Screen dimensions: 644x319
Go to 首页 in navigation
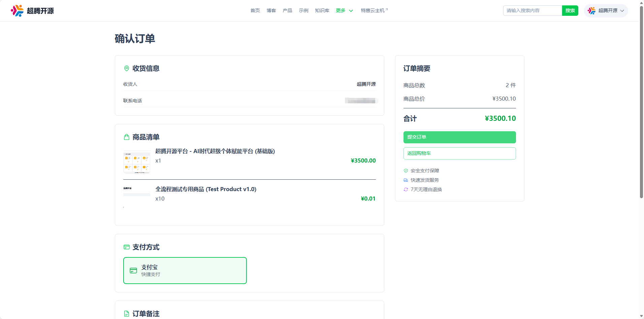point(255,11)
